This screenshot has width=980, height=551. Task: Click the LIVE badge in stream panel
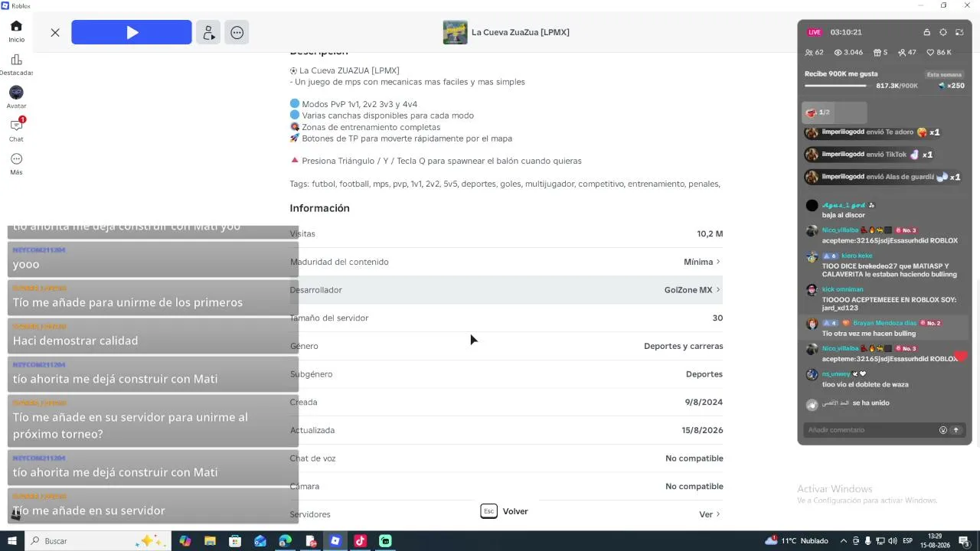click(815, 32)
